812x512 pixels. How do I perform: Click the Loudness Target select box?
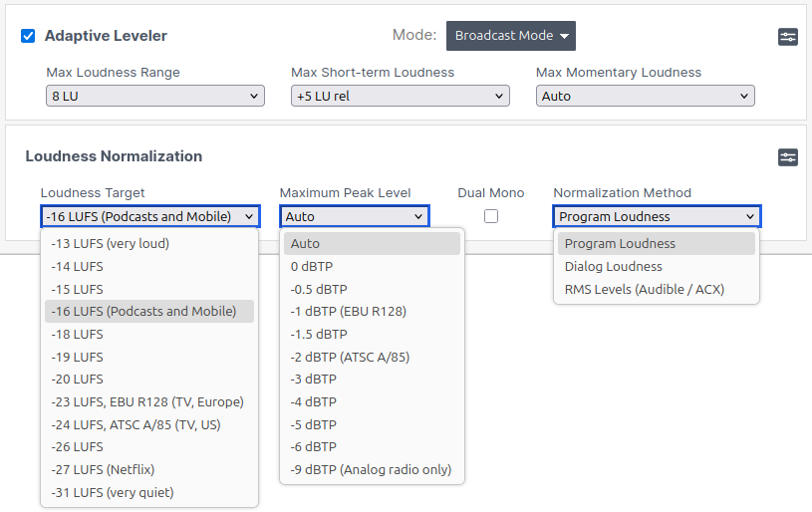coord(150,217)
